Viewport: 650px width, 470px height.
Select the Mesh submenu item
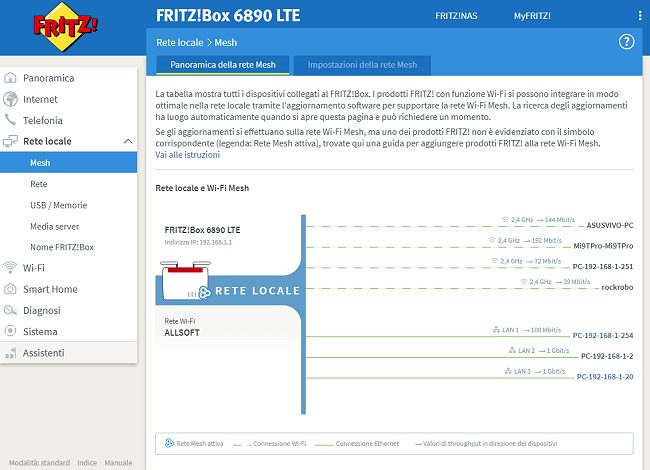click(68, 162)
